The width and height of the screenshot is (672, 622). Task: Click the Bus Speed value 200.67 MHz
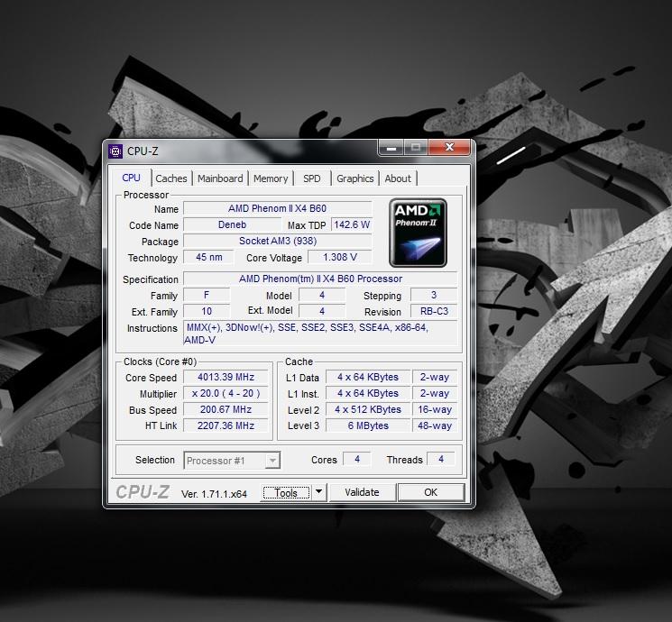tap(226, 409)
